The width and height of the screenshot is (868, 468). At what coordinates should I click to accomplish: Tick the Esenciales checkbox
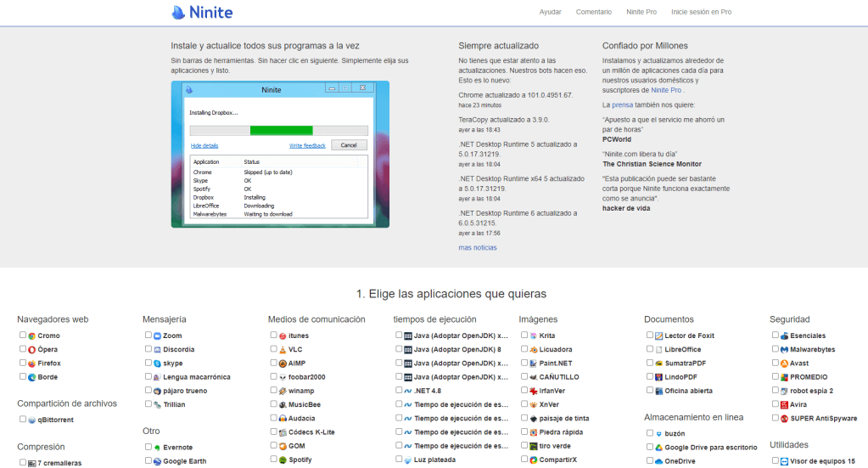[776, 335]
